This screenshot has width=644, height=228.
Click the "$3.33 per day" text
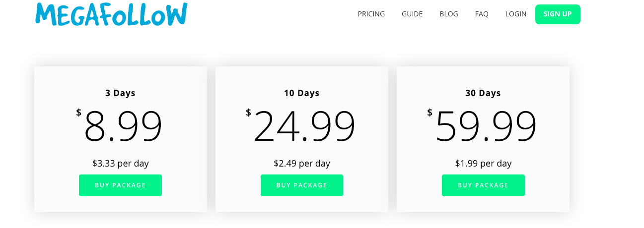click(120, 164)
